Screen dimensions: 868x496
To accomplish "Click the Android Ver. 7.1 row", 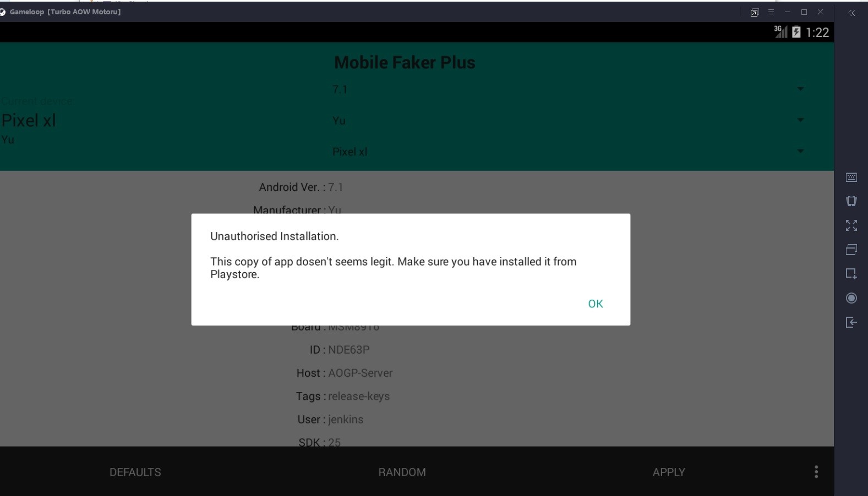I will pos(301,187).
